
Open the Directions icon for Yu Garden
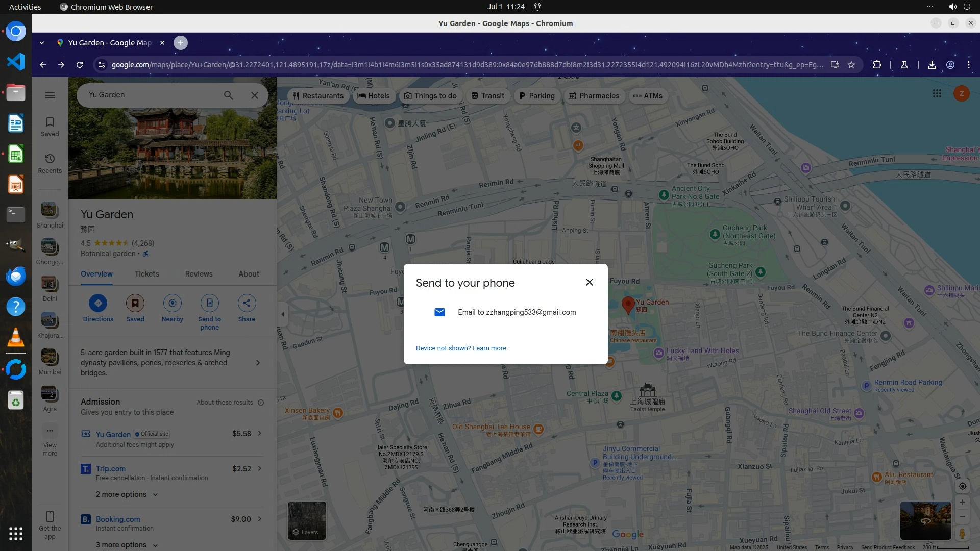tap(98, 303)
